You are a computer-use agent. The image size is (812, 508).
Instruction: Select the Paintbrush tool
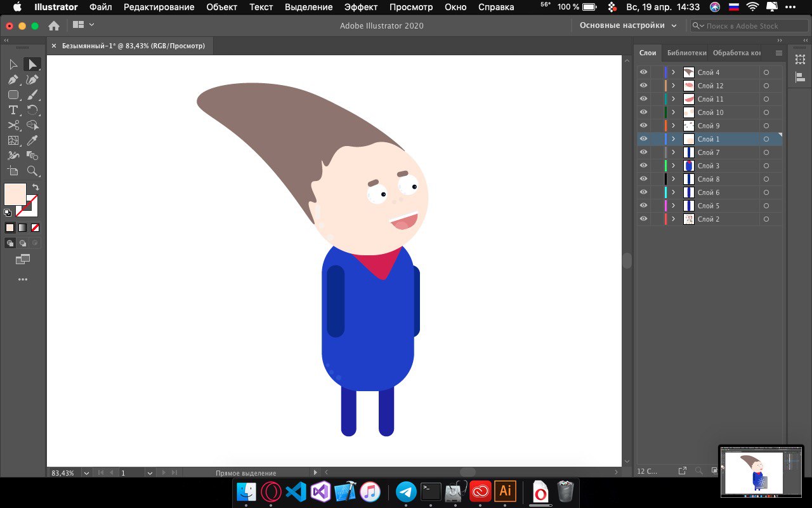click(32, 95)
